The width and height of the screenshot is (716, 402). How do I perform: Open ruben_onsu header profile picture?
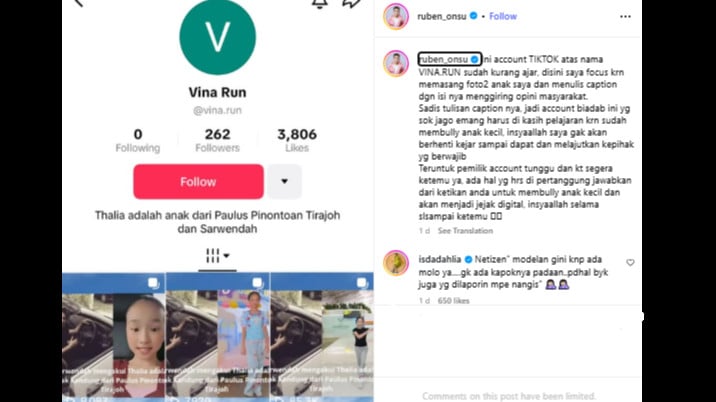(x=396, y=16)
